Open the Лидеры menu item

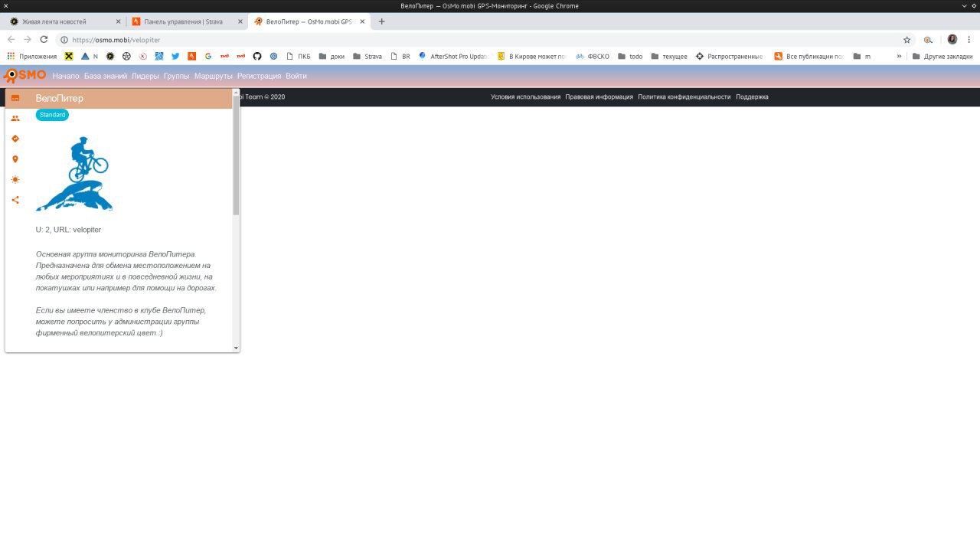point(145,76)
